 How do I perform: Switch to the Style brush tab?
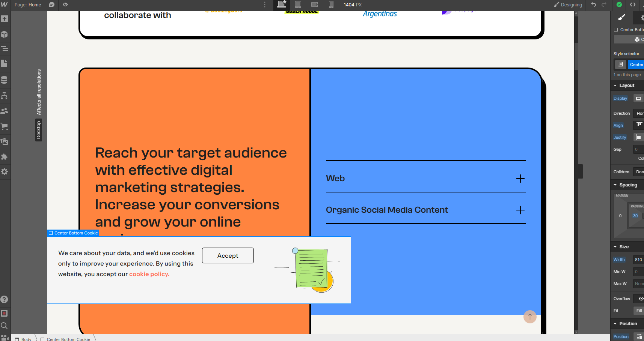point(621,17)
